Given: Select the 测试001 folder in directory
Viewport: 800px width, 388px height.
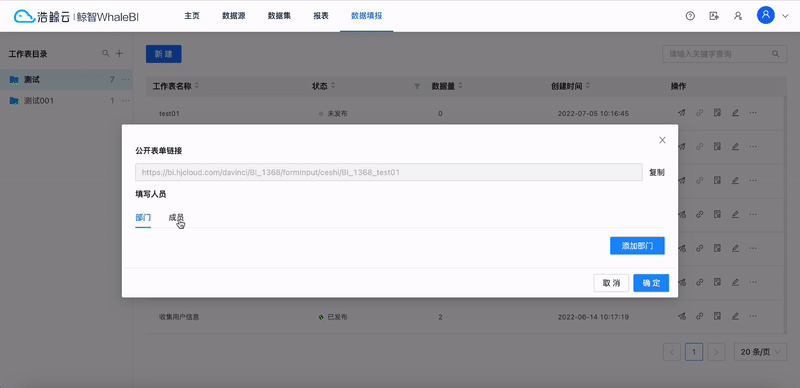Looking at the screenshot, I should (66, 101).
